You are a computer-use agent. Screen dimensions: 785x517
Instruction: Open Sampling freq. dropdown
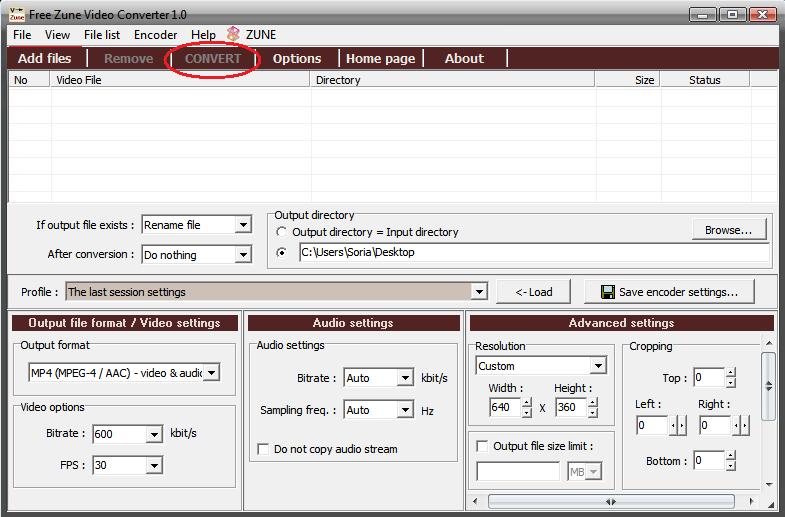(x=405, y=410)
